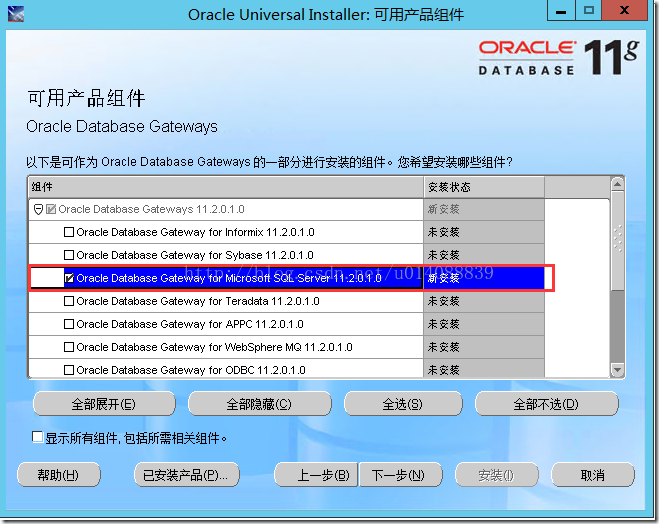The image size is (659, 524).
Task: Cancel installation with 取消 button
Action: [593, 475]
